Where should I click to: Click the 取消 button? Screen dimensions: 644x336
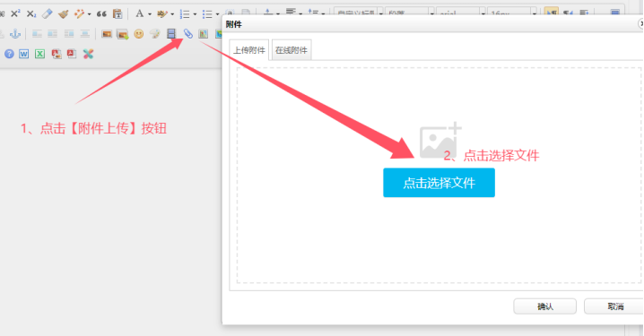click(614, 306)
